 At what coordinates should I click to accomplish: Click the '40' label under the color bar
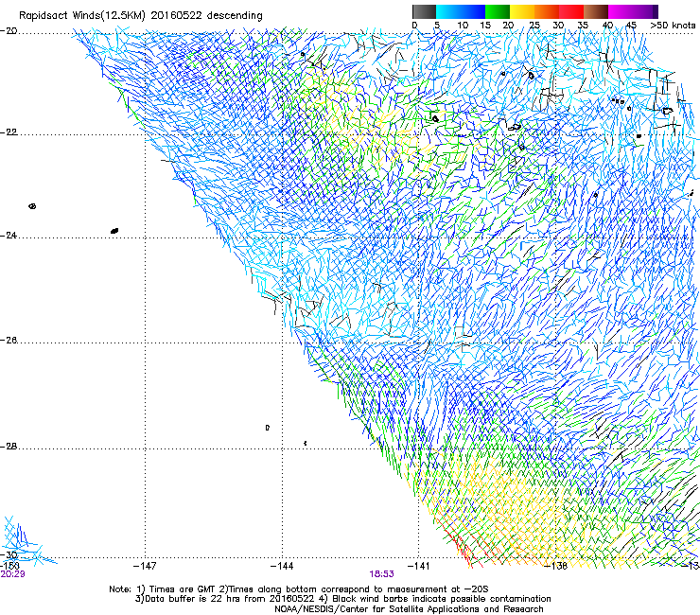pyautogui.click(x=607, y=26)
